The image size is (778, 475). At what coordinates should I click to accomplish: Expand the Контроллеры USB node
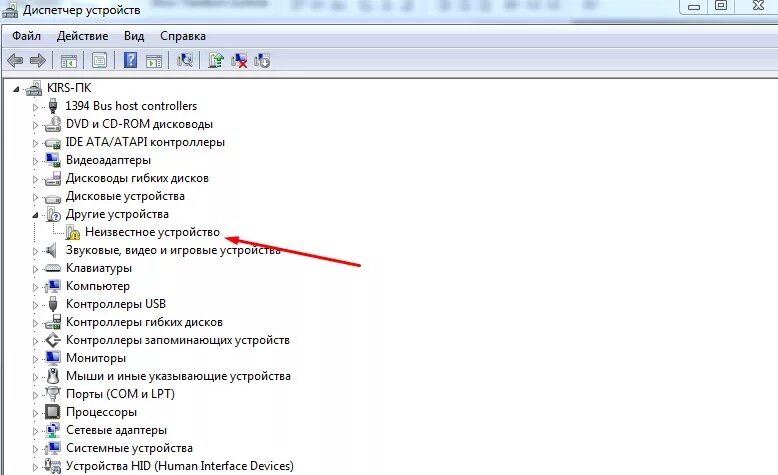[x=35, y=305]
